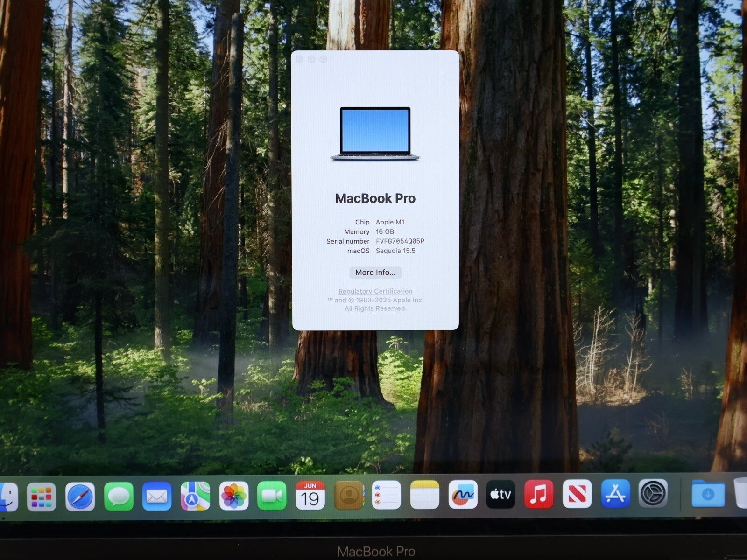Launch Music from the Dock
Image resolution: width=747 pixels, height=560 pixels.
pos(539,494)
